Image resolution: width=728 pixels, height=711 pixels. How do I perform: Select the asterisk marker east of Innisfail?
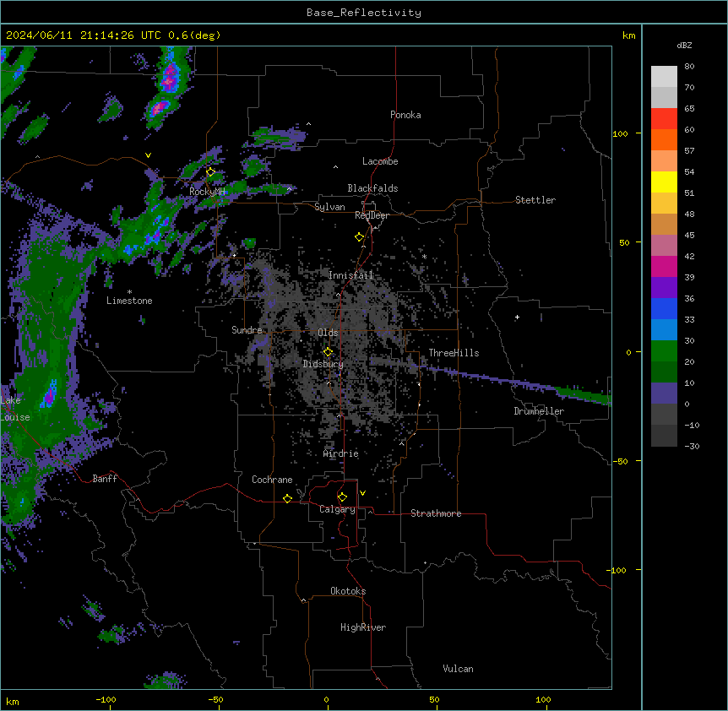point(424,257)
